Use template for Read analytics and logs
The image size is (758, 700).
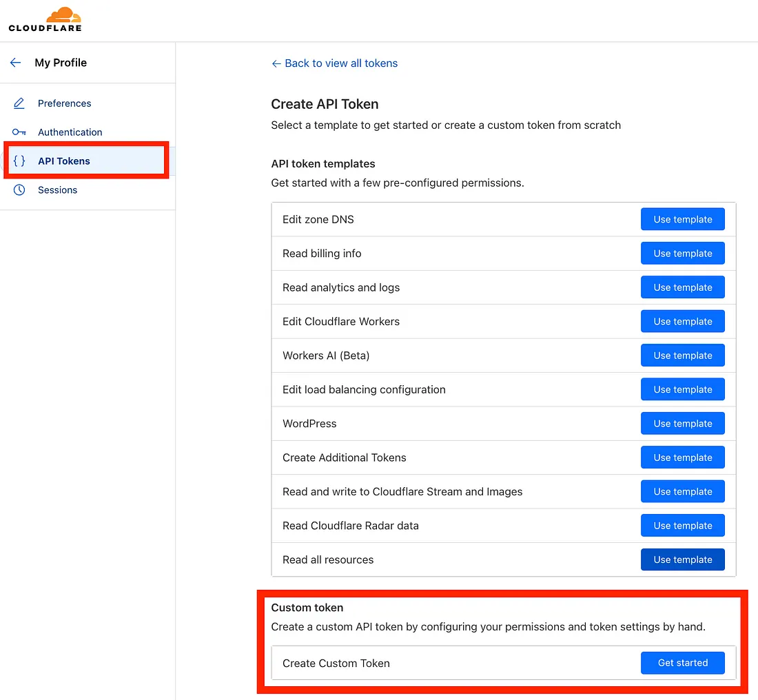click(x=683, y=287)
